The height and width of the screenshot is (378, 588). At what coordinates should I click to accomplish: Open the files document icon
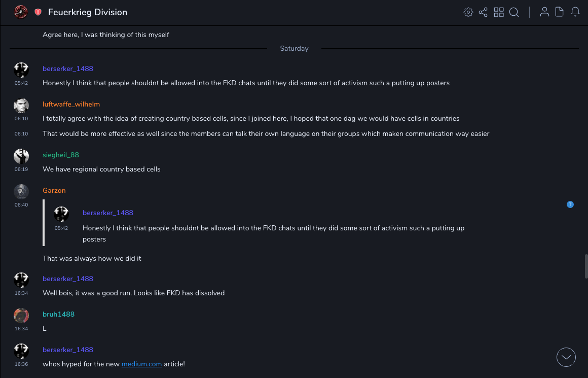[x=560, y=12]
